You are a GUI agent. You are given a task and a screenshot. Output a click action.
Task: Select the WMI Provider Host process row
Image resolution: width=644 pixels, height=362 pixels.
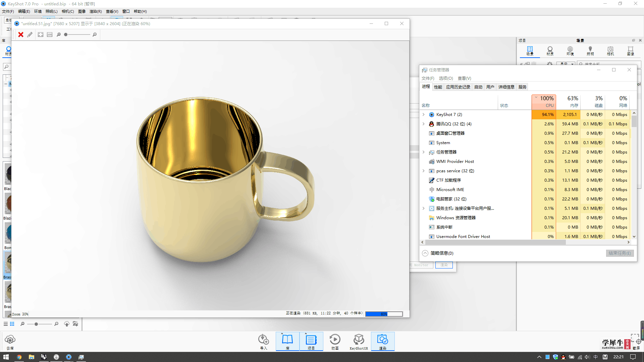[x=525, y=162]
